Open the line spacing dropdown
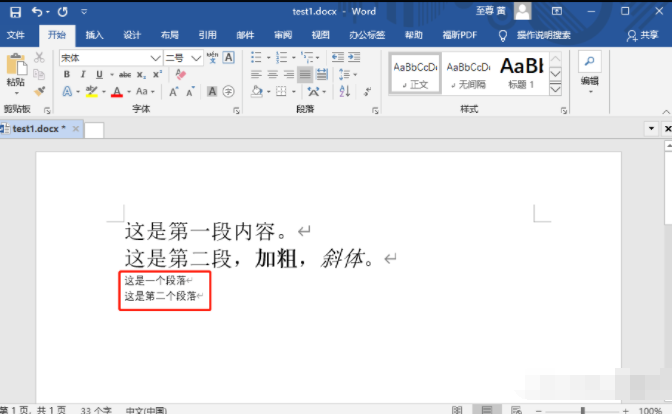 pos(348,75)
